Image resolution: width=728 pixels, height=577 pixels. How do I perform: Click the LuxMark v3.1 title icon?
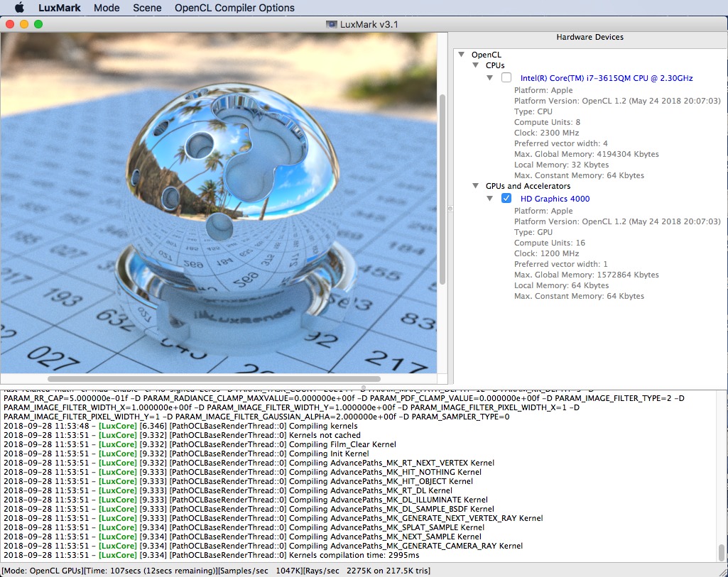[x=331, y=25]
